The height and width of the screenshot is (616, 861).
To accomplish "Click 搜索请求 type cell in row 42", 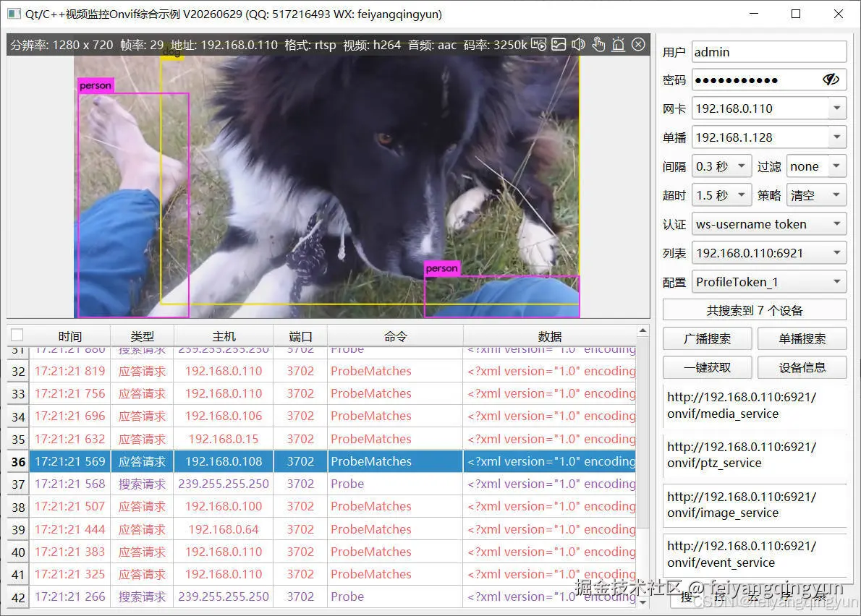I will [x=143, y=596].
